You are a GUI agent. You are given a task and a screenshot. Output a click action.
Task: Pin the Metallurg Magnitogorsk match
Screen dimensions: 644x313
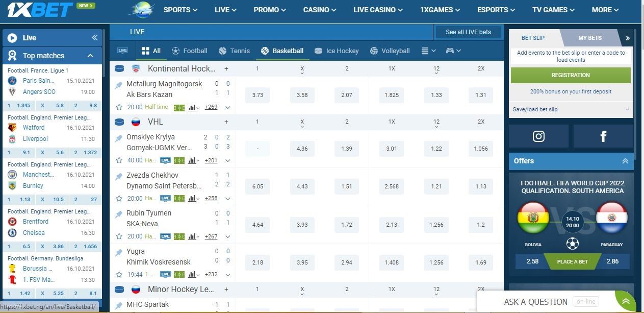[x=119, y=85]
